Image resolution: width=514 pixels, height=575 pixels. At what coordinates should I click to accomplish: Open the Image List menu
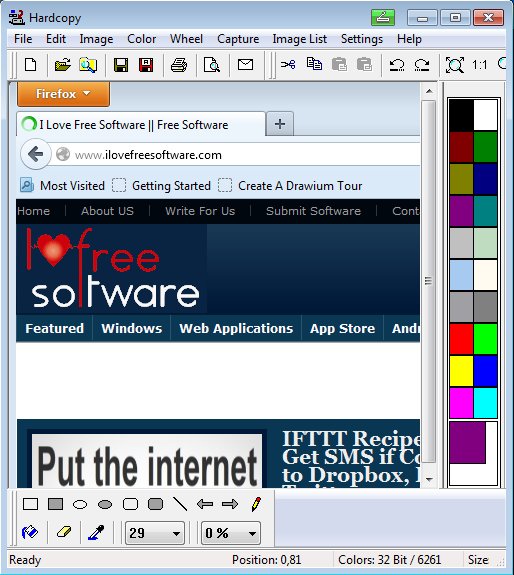coord(300,39)
